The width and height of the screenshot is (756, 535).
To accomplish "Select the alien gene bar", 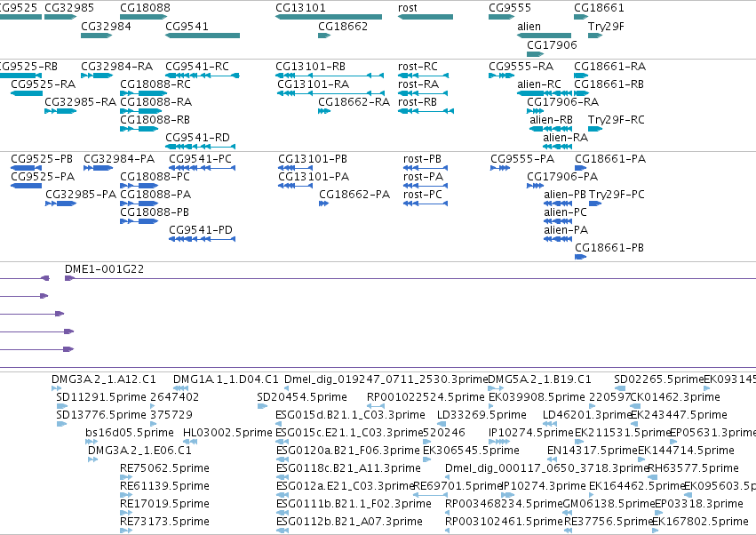I will click(x=544, y=36).
